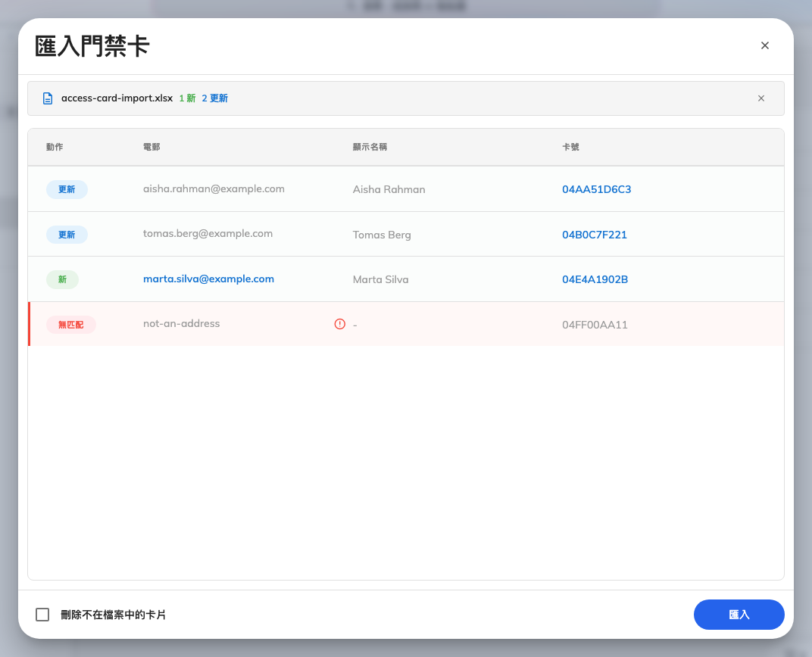Click the 卡號 column header

(x=570, y=147)
